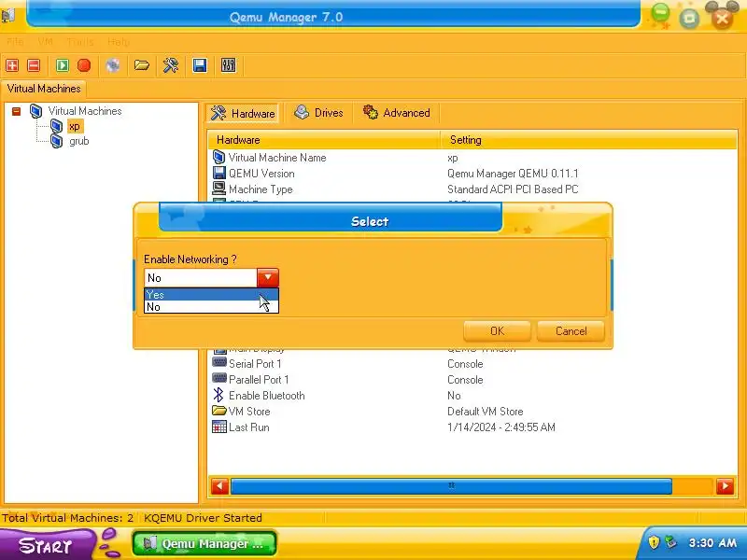
Task: Click the 3:30 AM taskbar clock
Action: coord(712,542)
